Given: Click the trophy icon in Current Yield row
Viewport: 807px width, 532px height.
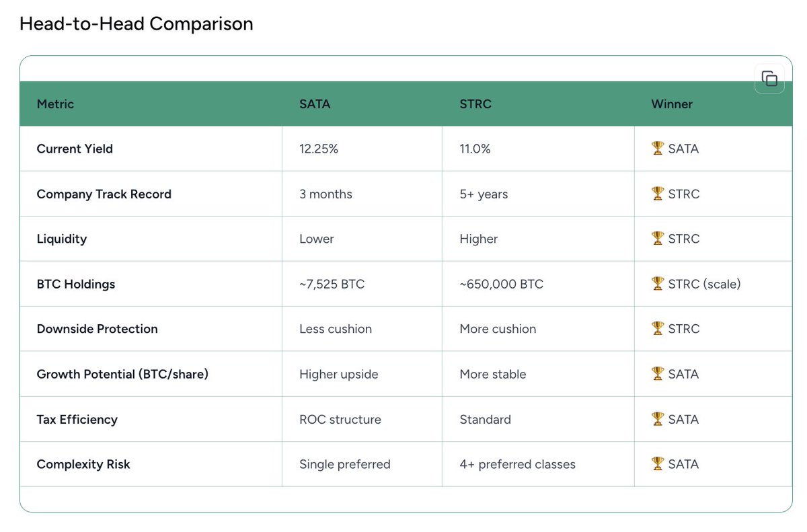Looking at the screenshot, I should click(x=658, y=149).
